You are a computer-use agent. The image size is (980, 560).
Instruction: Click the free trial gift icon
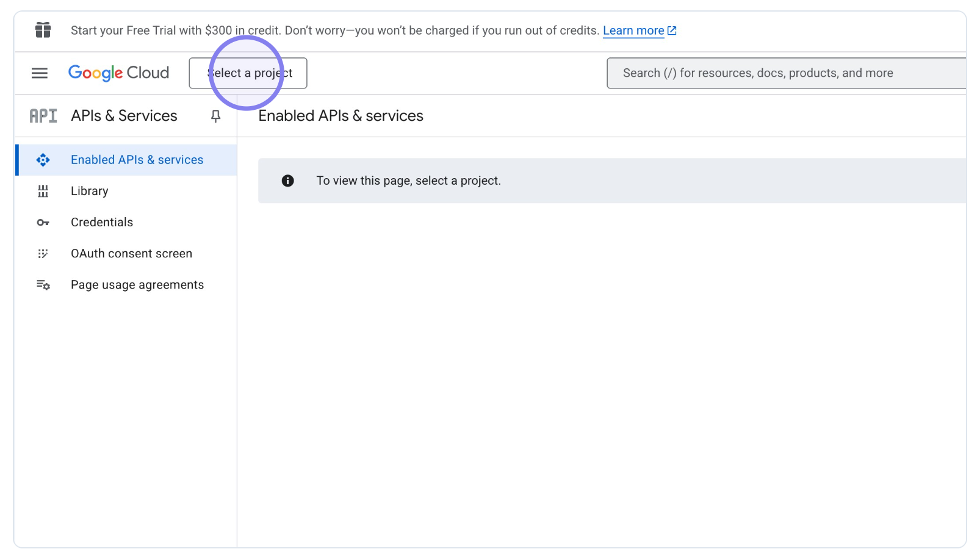pyautogui.click(x=43, y=30)
